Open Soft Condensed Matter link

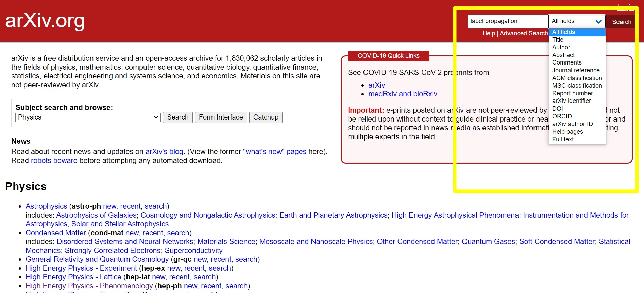click(x=557, y=242)
